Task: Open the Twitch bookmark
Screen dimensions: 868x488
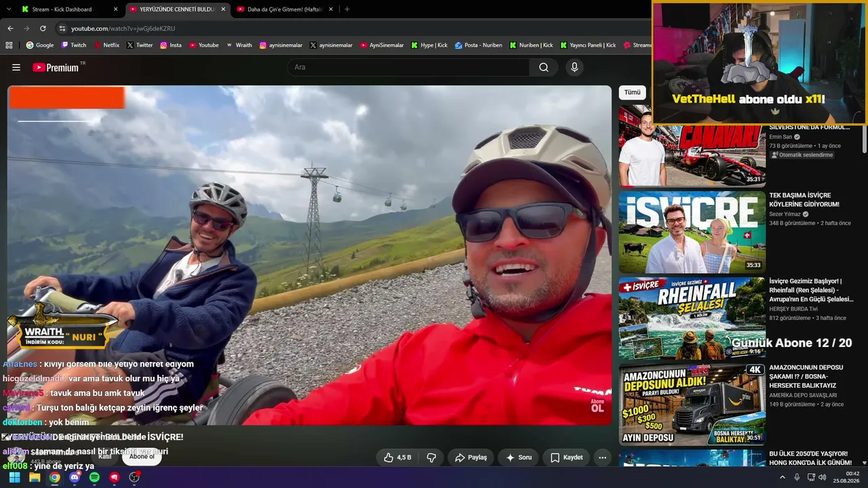Action: point(74,45)
